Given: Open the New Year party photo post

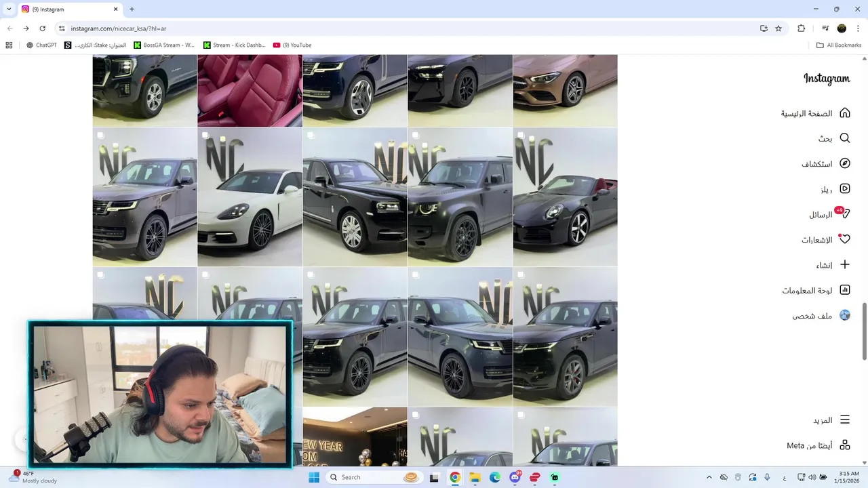Looking at the screenshot, I should (x=355, y=437).
